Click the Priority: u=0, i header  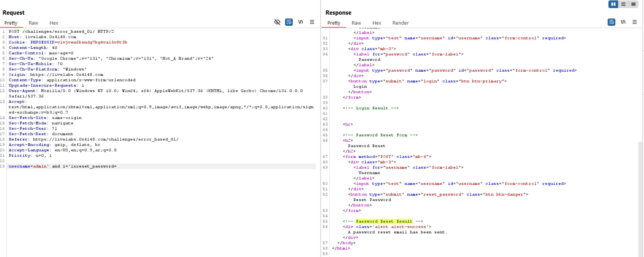pos(30,155)
